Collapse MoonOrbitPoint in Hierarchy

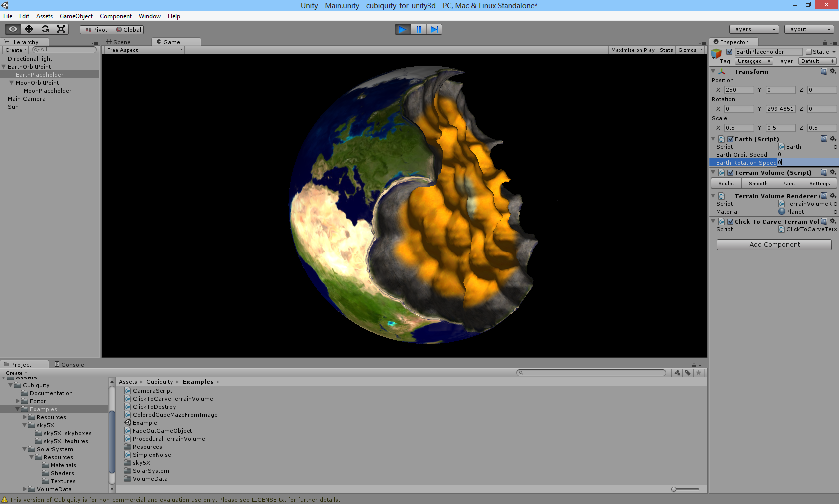[12, 83]
